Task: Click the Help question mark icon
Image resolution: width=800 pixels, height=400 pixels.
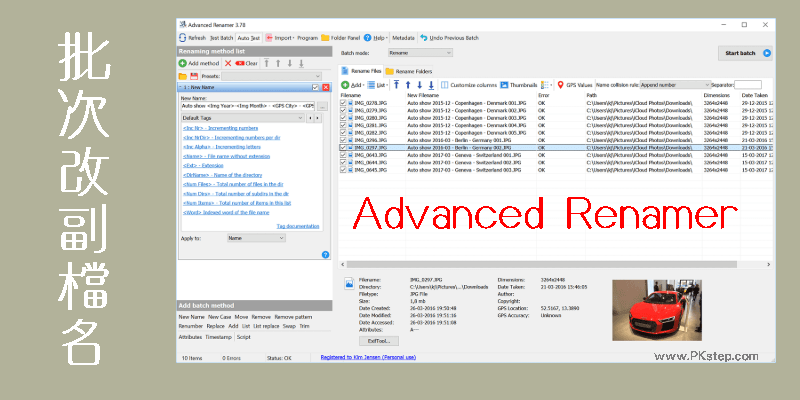Action: pyautogui.click(x=367, y=38)
